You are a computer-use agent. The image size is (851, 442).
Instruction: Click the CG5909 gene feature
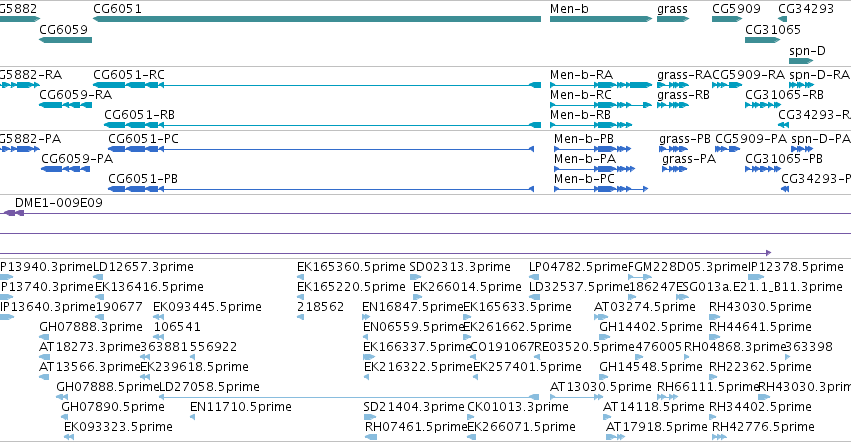point(727,19)
